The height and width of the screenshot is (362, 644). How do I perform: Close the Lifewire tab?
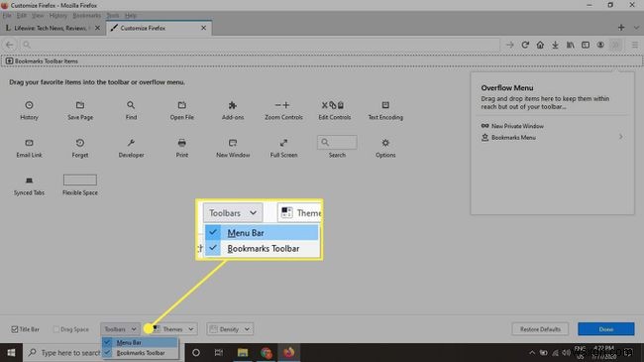tap(97, 28)
